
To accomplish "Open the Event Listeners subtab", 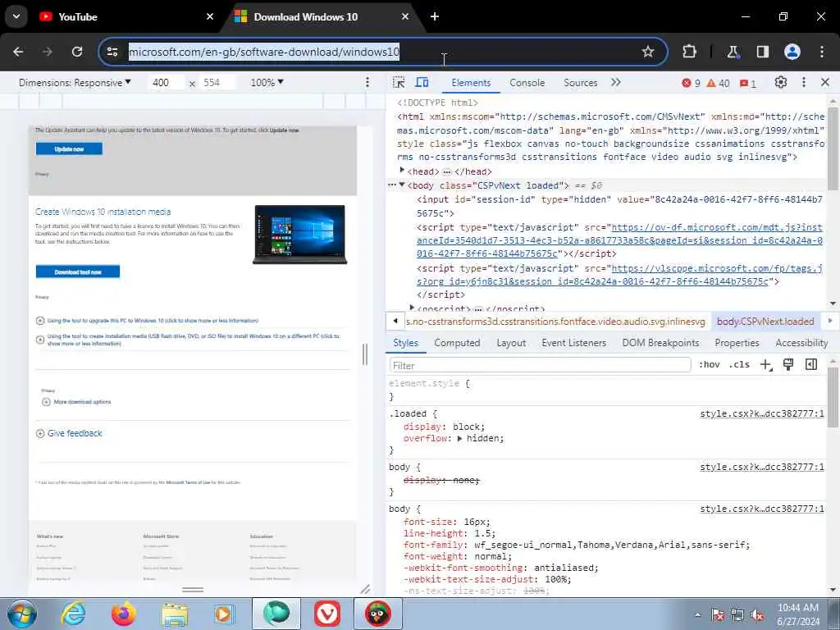I will pyautogui.click(x=573, y=343).
